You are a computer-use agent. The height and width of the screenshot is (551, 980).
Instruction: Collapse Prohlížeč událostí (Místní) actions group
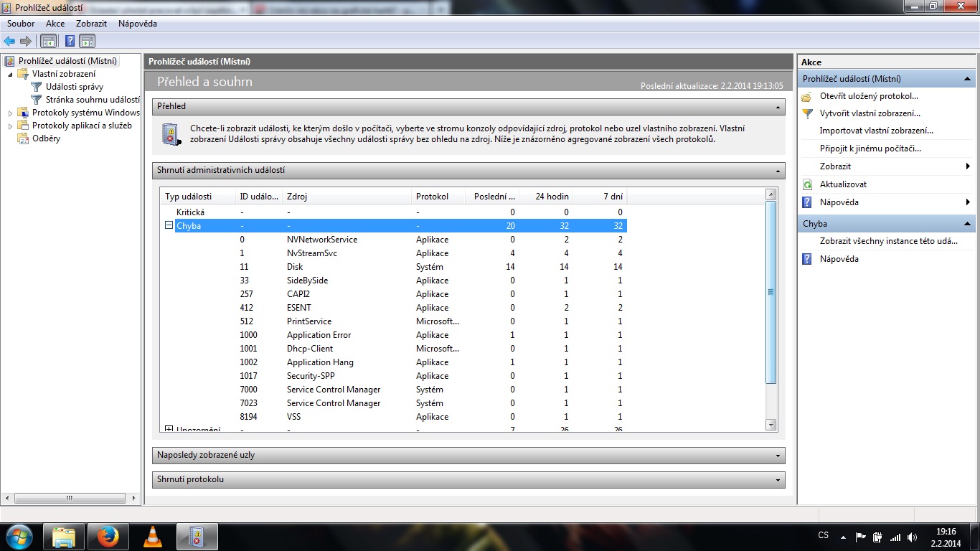(967, 79)
